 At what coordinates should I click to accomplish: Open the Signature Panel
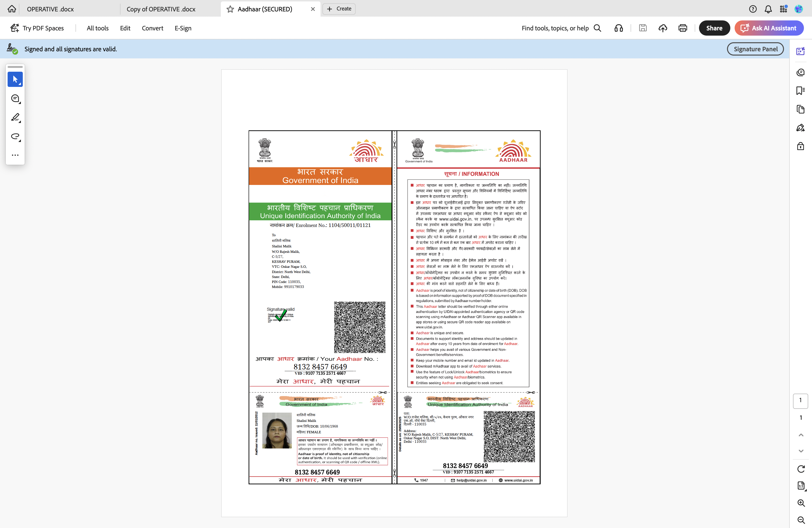click(x=755, y=49)
